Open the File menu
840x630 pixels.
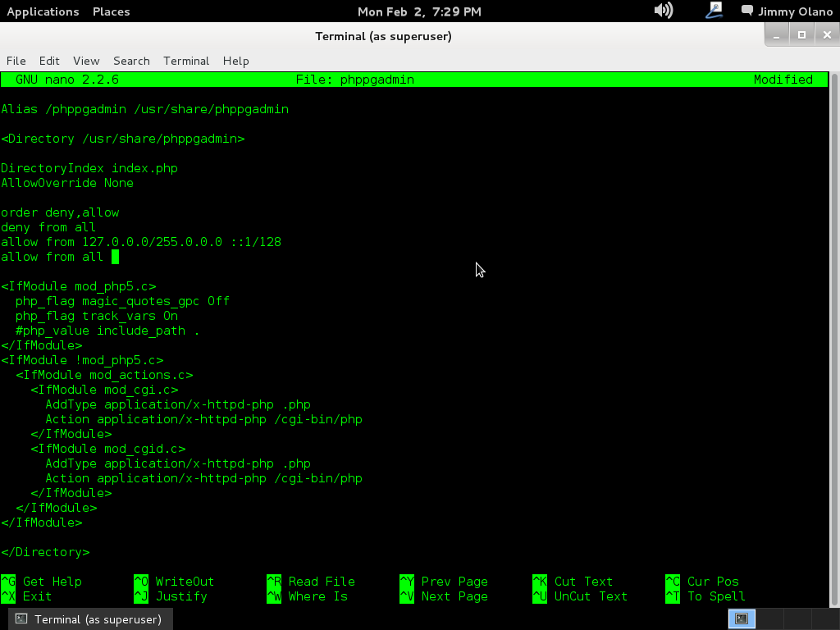point(16,61)
